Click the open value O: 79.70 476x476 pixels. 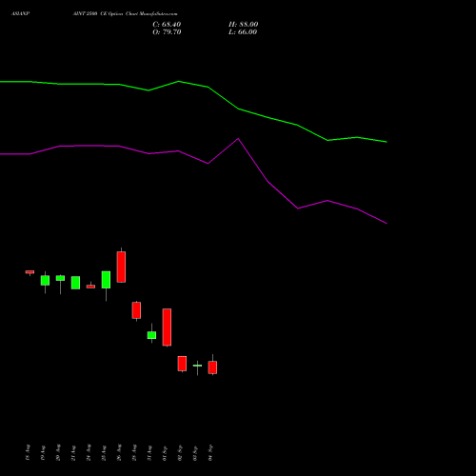pyautogui.click(x=167, y=32)
